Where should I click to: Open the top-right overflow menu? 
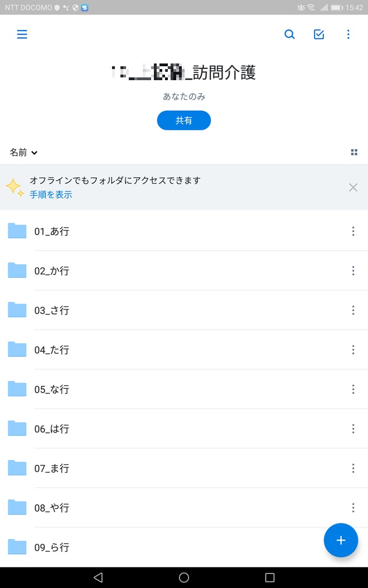tap(348, 35)
